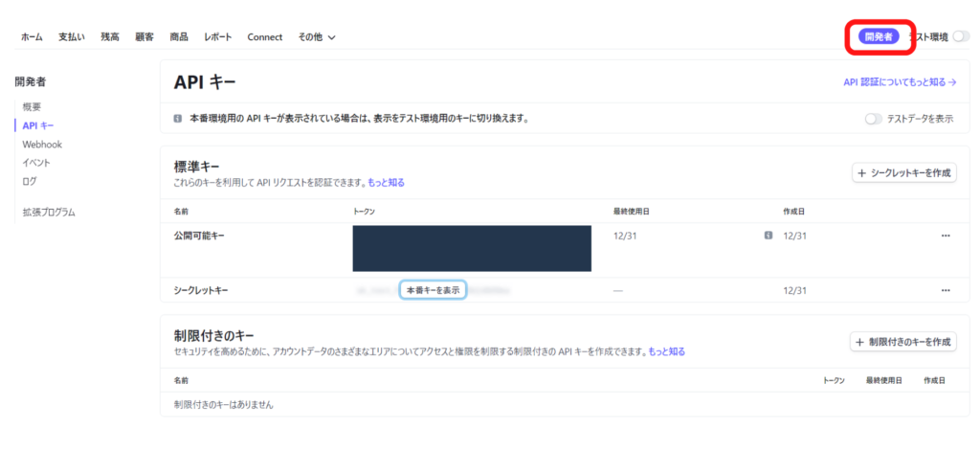Open the 残高 menu item
The image size is (980, 451).
point(110,37)
